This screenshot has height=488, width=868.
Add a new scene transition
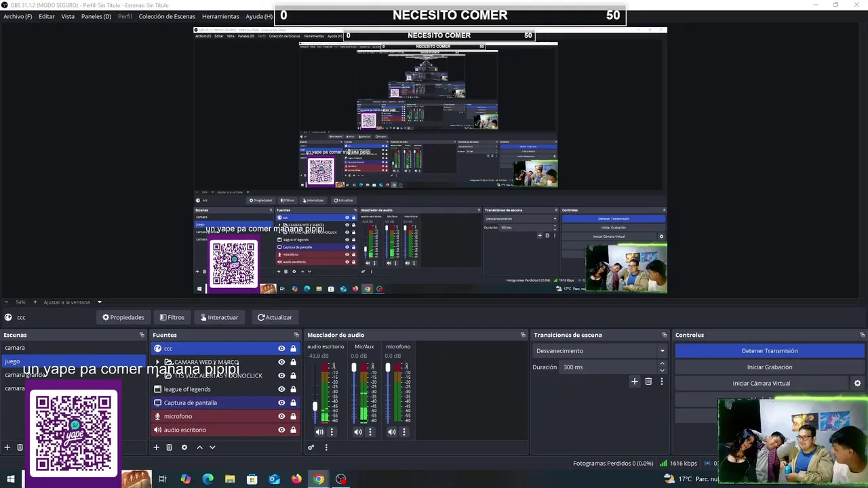point(635,382)
